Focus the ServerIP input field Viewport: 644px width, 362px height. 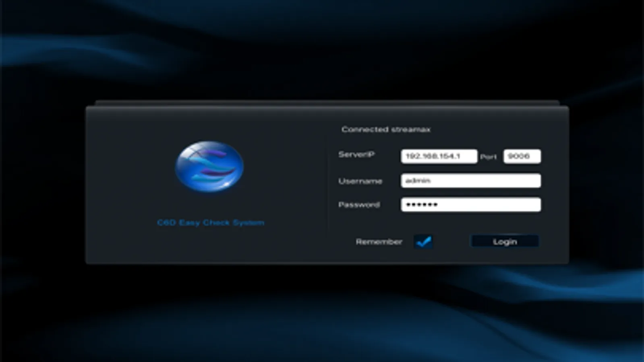click(x=439, y=156)
